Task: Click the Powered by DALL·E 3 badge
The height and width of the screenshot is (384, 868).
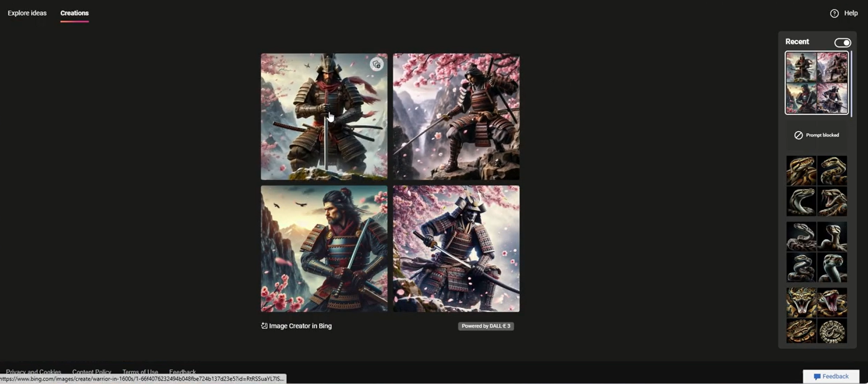Action: click(486, 326)
